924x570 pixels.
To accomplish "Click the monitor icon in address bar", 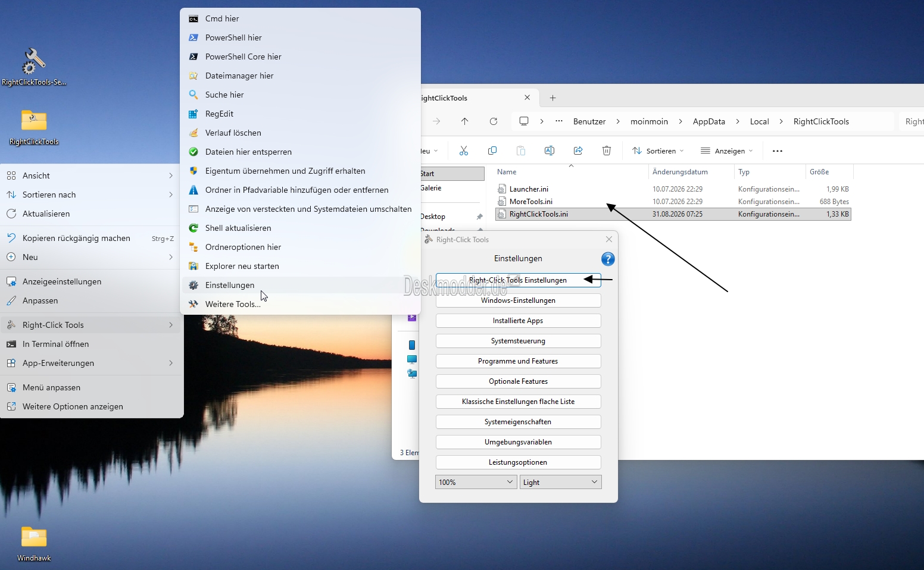I will click(524, 121).
